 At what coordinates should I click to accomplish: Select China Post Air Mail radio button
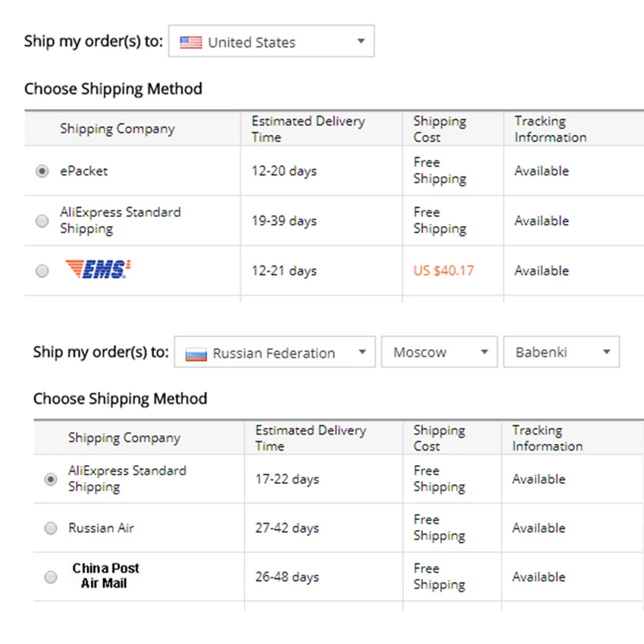coord(51,577)
